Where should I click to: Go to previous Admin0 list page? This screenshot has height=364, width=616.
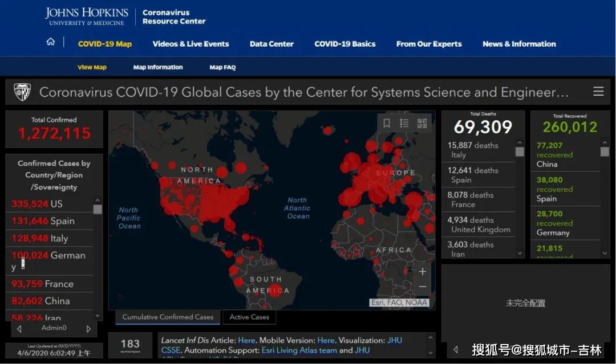coord(19,329)
